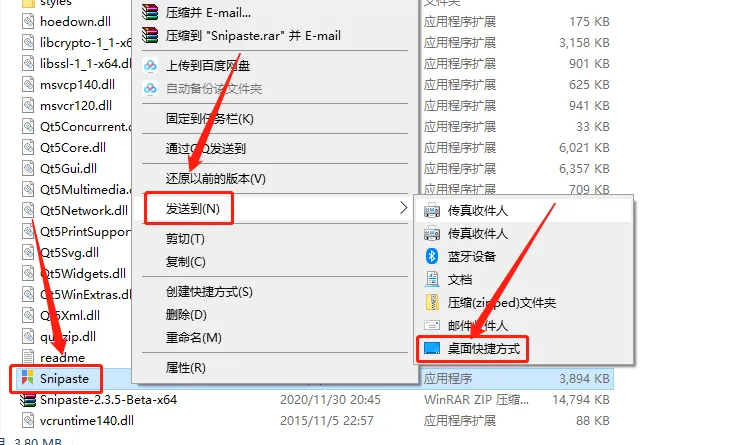Select the Snipaste application icon
The width and height of the screenshot is (733, 445).
(x=28, y=378)
